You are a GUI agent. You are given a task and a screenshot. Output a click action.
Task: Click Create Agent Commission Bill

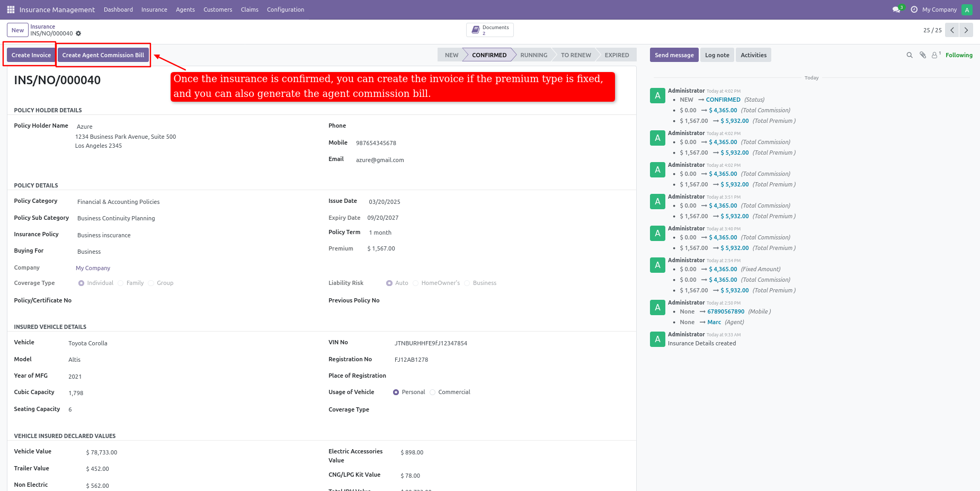[103, 55]
